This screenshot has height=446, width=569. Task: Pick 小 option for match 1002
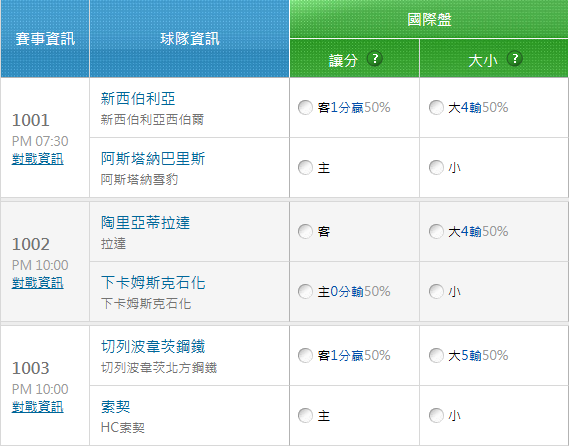[x=436, y=291]
